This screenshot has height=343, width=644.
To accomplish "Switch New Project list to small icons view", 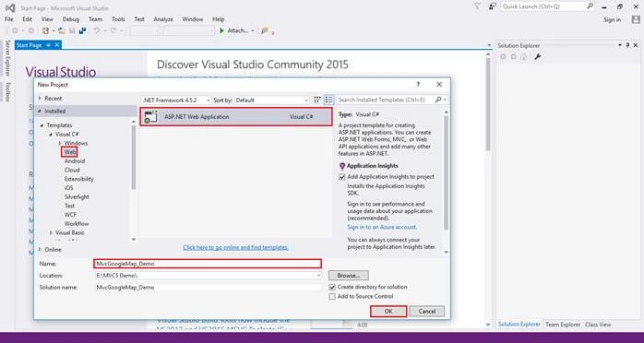I will click(317, 100).
